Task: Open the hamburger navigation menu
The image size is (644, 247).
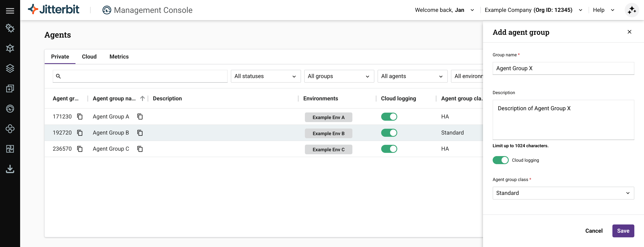Action: (x=10, y=11)
